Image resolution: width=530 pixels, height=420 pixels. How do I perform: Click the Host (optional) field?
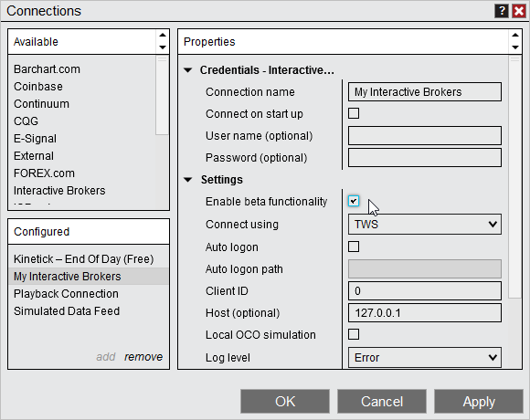coord(425,312)
